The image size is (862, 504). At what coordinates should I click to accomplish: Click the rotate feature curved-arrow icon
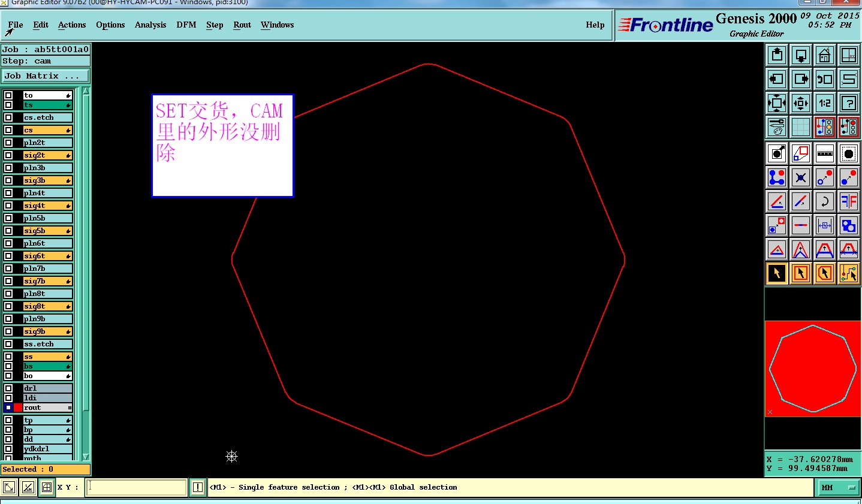(825, 201)
